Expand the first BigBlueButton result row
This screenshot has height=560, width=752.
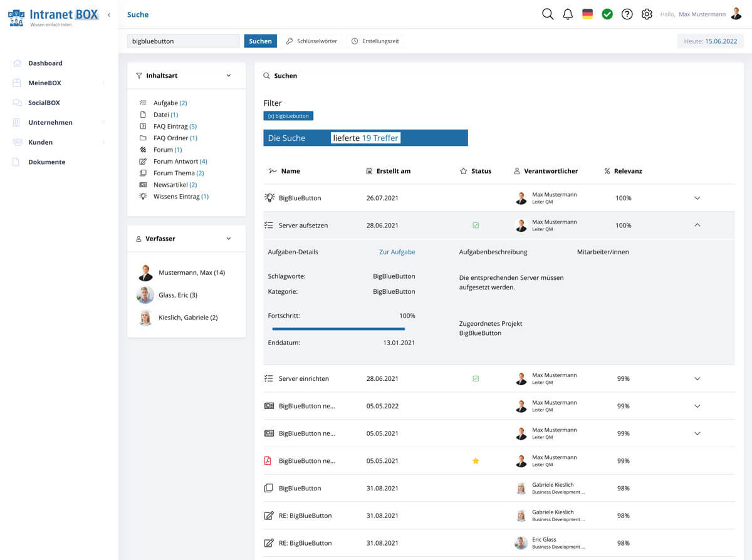697,198
